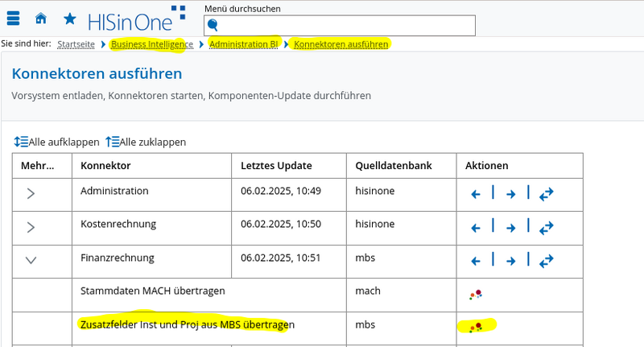Run 'Zusatzfelder Inst und Proj' action icon

476,328
